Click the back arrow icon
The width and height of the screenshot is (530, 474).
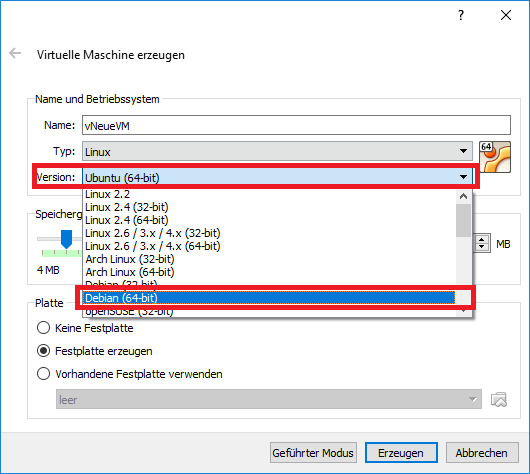(15, 53)
